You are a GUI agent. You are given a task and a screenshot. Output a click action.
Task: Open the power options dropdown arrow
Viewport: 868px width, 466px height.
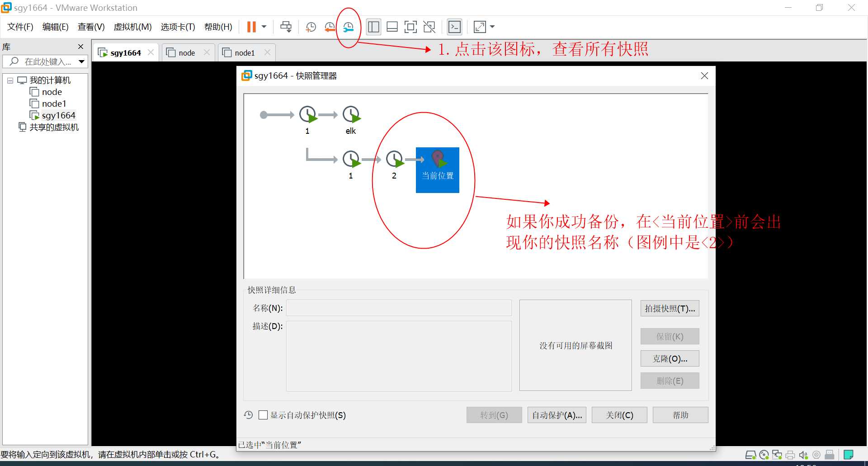click(264, 27)
